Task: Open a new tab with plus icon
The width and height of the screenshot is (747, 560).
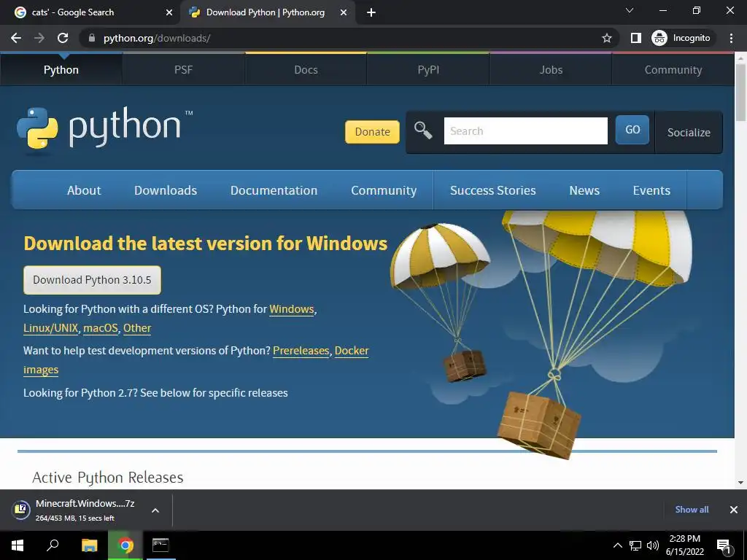Action: pyautogui.click(x=371, y=12)
